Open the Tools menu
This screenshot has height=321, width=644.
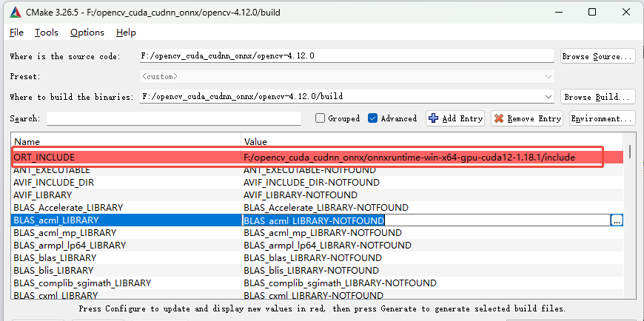[x=46, y=33]
